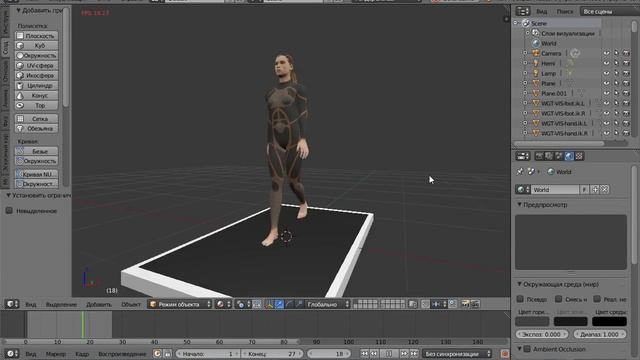Open the 3D view Добавить menu

99,304
